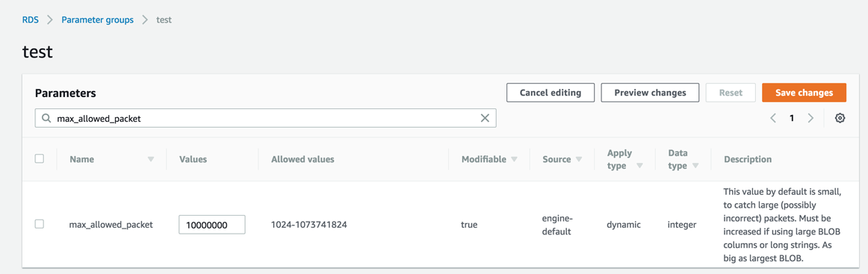
Task: Sort by Modifiable column arrow
Action: point(514,160)
